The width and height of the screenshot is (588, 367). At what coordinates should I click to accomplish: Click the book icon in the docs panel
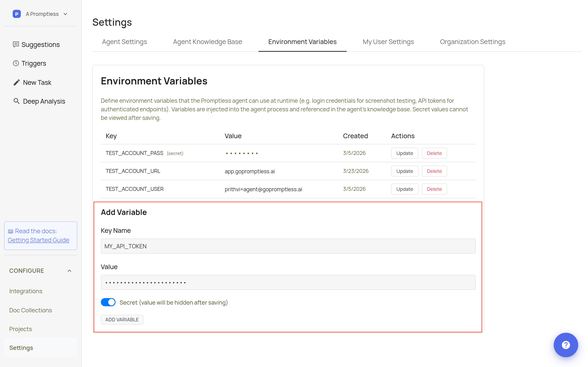tap(11, 231)
